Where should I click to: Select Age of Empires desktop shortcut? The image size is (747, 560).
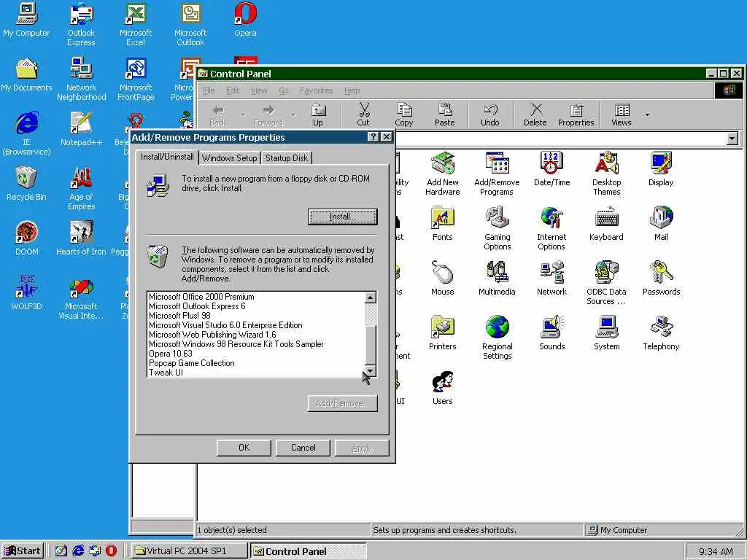coord(81,189)
